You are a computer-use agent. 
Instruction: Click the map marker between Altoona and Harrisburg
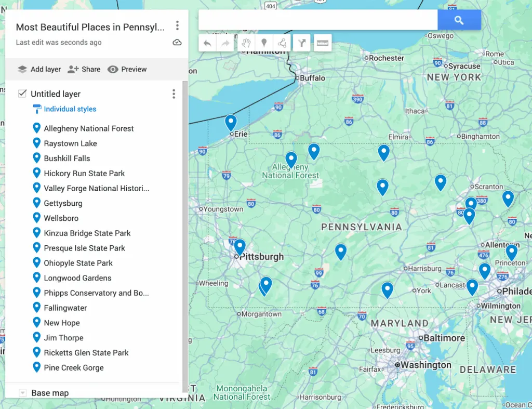341,252
